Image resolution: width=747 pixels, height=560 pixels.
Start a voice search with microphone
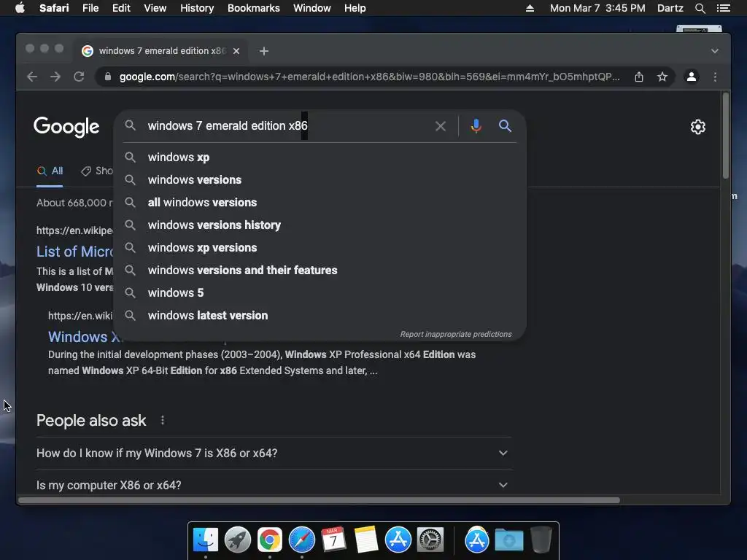point(476,125)
